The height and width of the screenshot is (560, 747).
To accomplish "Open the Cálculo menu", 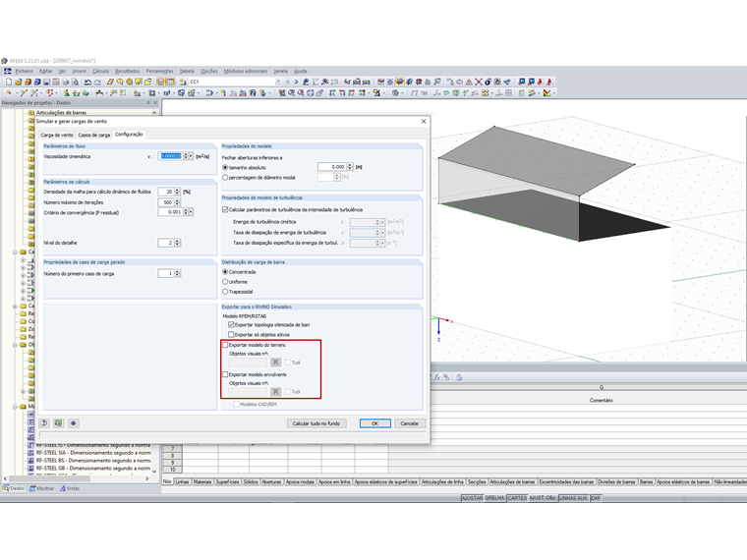I will (100, 71).
